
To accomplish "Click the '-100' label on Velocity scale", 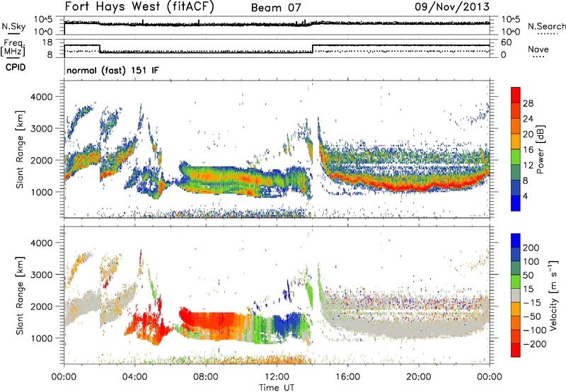I will (x=535, y=330).
